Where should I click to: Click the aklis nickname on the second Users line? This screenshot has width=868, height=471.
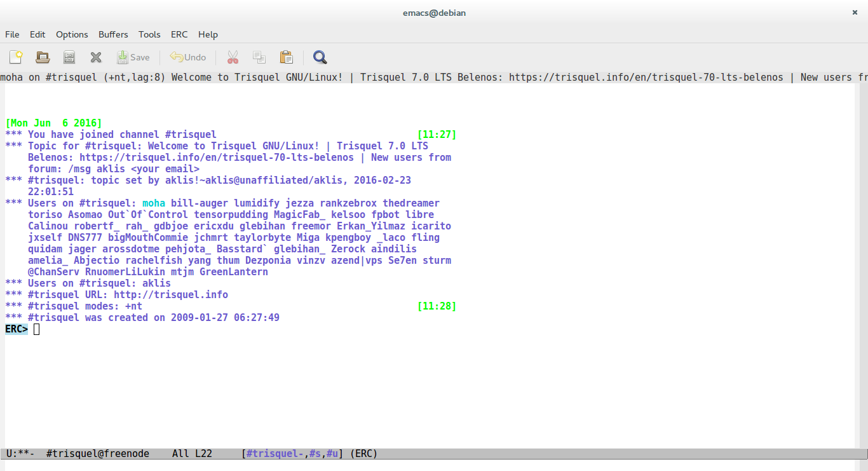pos(156,283)
